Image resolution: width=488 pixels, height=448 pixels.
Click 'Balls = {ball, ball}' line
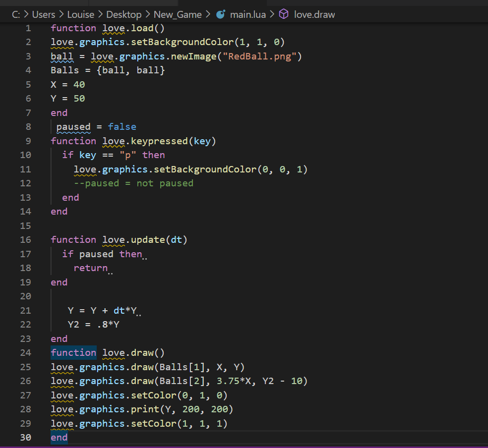tap(108, 70)
